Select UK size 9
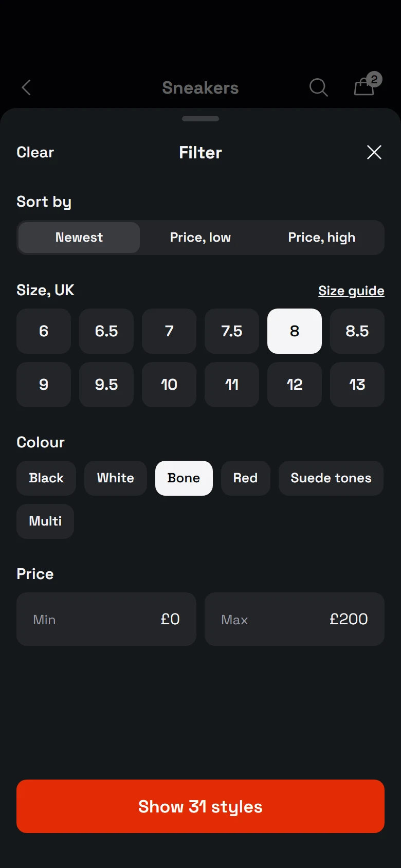The height and width of the screenshot is (868, 401). coord(44,385)
